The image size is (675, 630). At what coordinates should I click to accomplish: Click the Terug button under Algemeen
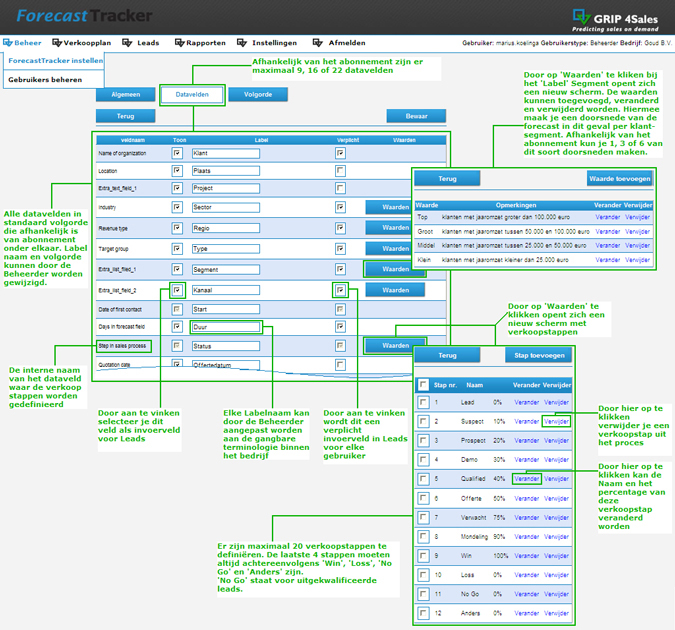[126, 116]
